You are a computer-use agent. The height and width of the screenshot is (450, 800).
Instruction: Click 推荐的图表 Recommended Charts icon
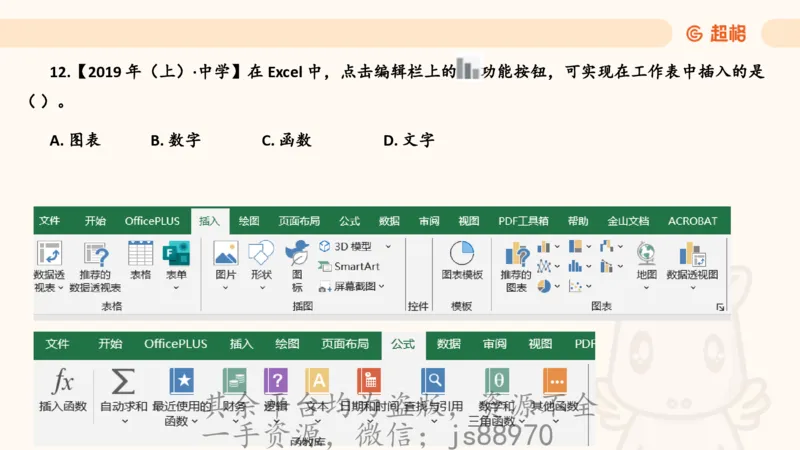tap(517, 254)
